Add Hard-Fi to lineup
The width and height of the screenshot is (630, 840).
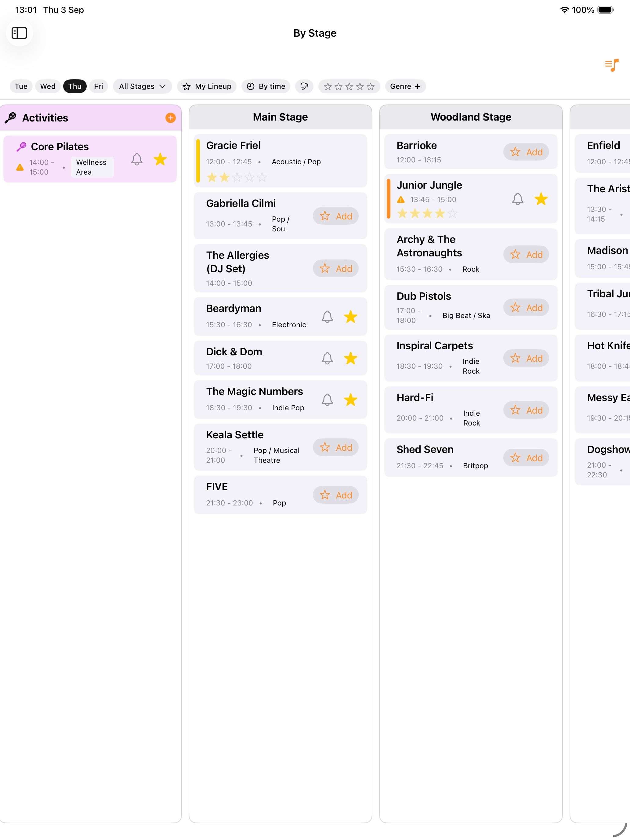[526, 410]
